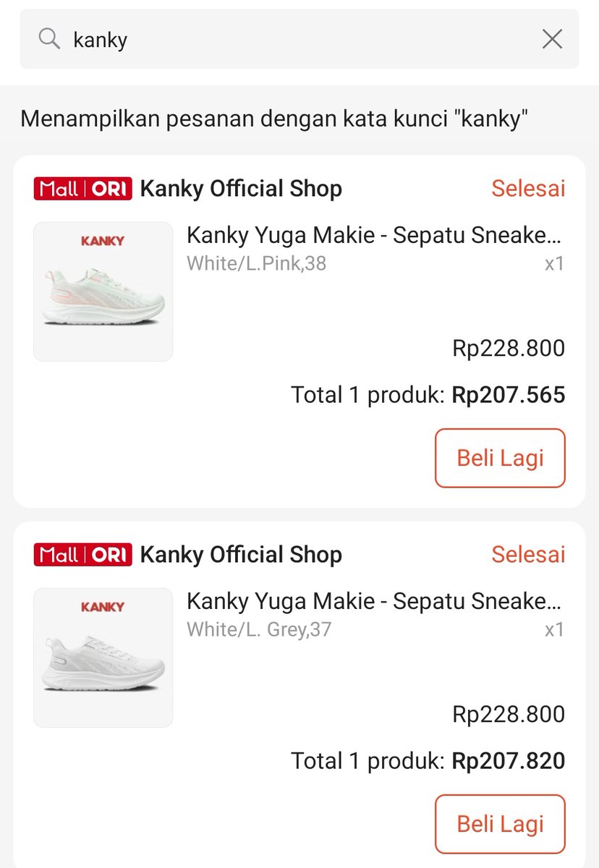The height and width of the screenshot is (868, 599).
Task: Buy again the White/L.Pink size 38 order
Action: point(500,458)
